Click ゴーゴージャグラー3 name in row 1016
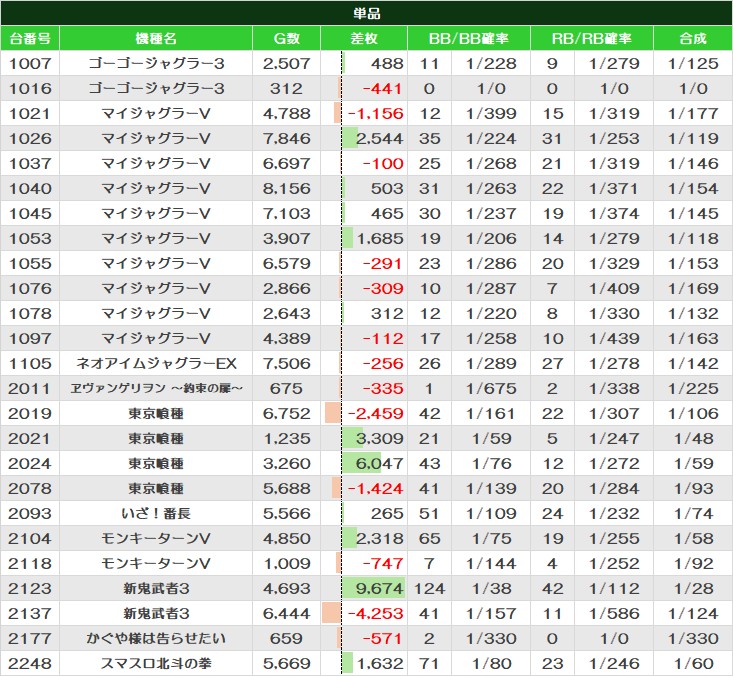This screenshot has height=676, width=733. pos(156,88)
